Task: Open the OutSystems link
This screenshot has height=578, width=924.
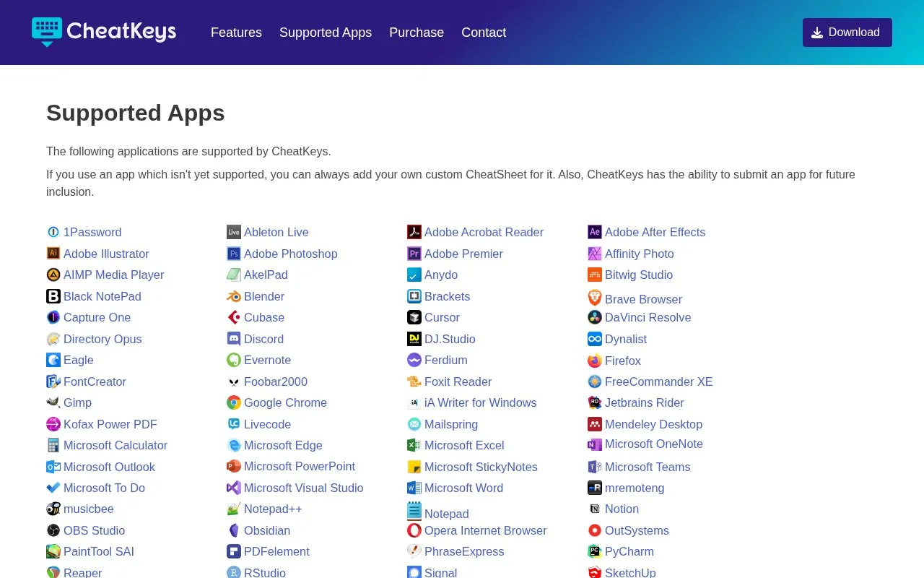Action: click(x=637, y=530)
